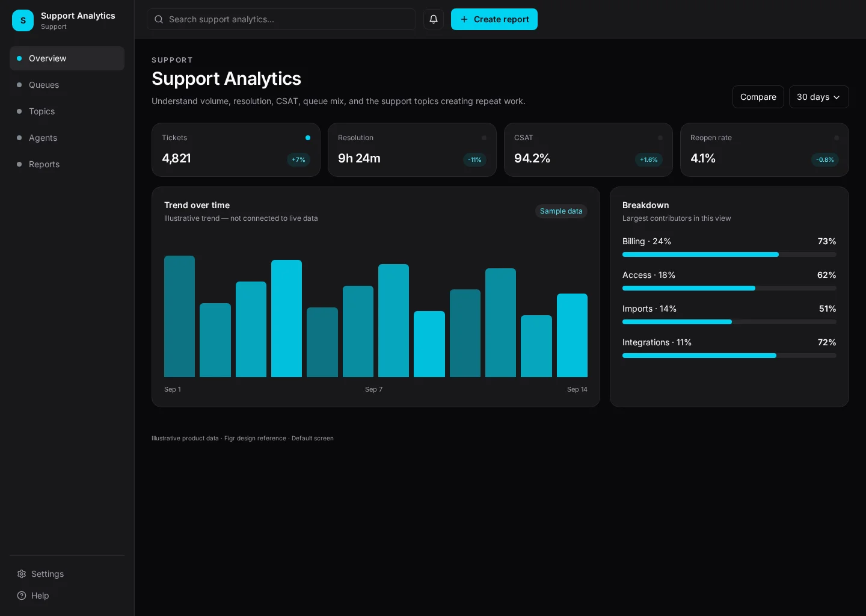Select the Reopen rate metric card
The height and width of the screenshot is (616, 866).
coord(764,150)
